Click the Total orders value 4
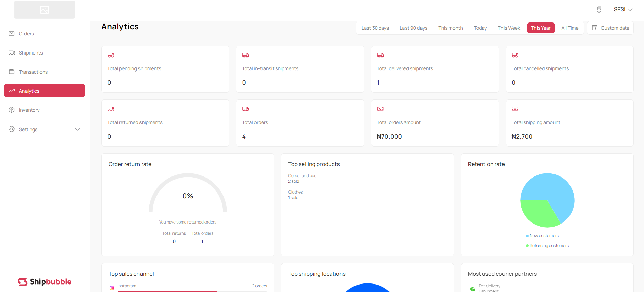The image size is (644, 292). point(244,137)
